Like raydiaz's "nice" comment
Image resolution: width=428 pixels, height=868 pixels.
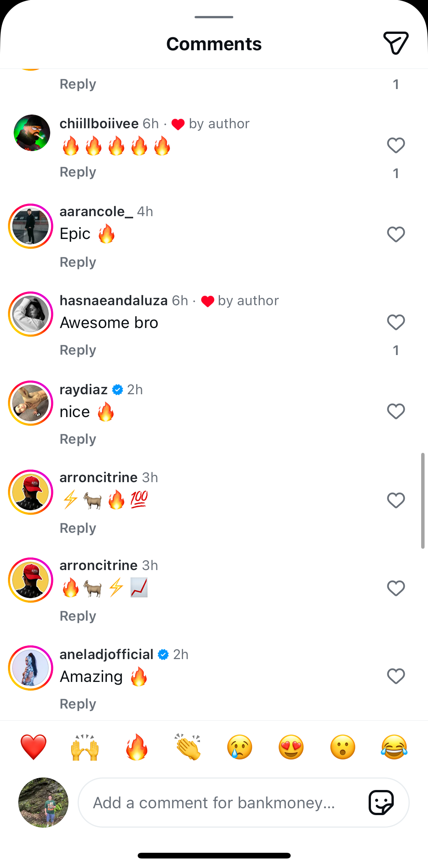[396, 411]
